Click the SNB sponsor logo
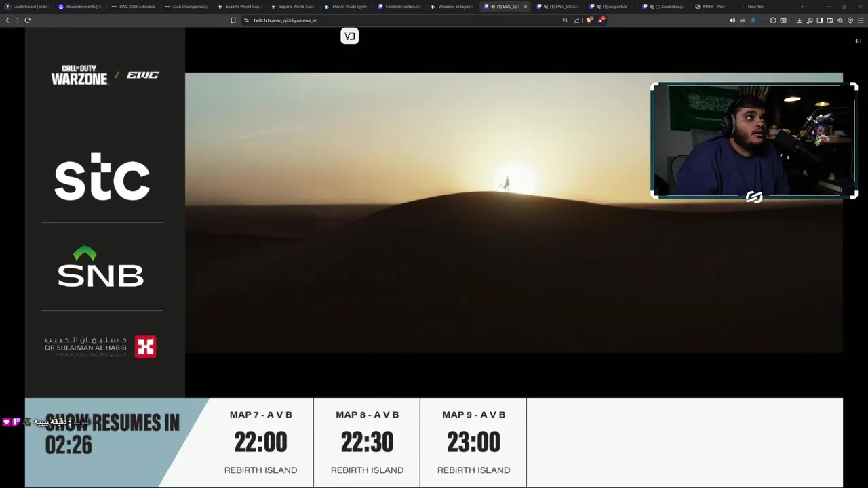Image resolution: width=868 pixels, height=488 pixels. click(x=100, y=266)
